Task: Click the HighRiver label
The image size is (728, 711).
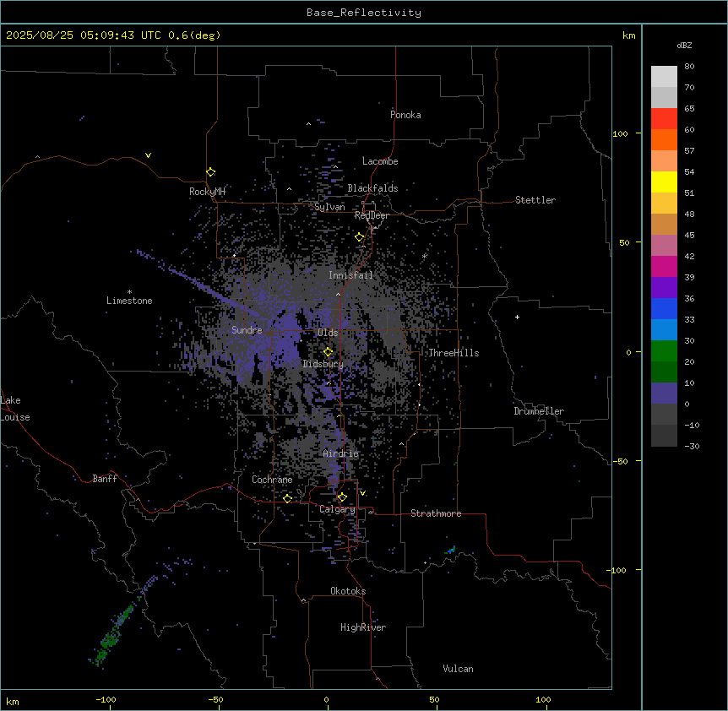Action: click(x=363, y=627)
